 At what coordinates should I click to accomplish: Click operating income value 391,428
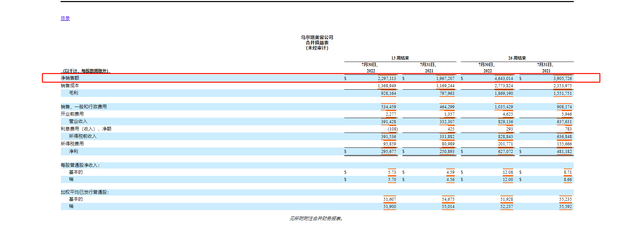[x=389, y=122]
